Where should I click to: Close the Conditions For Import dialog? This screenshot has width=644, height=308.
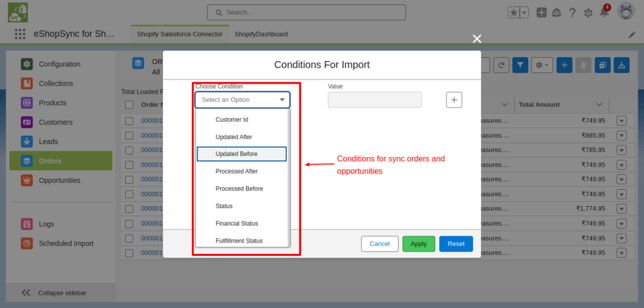(x=477, y=39)
